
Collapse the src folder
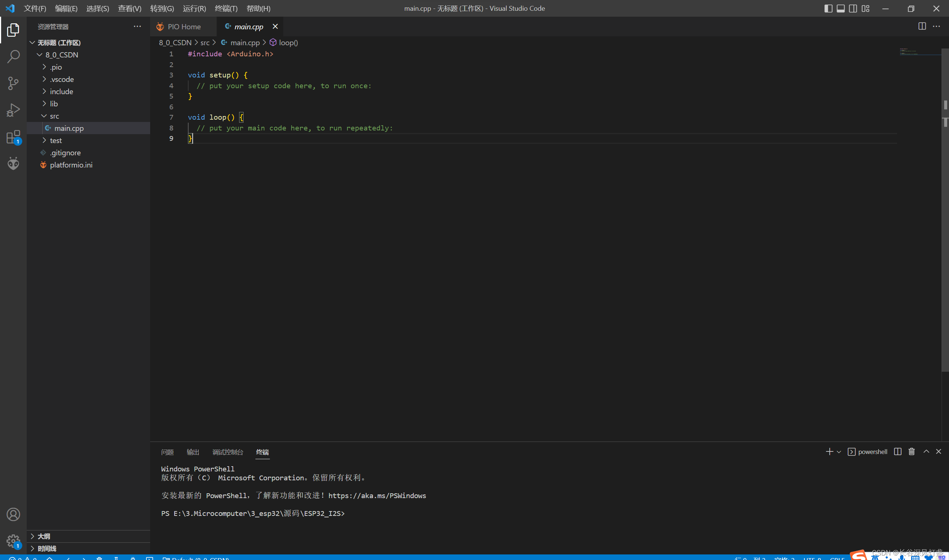[x=54, y=116]
